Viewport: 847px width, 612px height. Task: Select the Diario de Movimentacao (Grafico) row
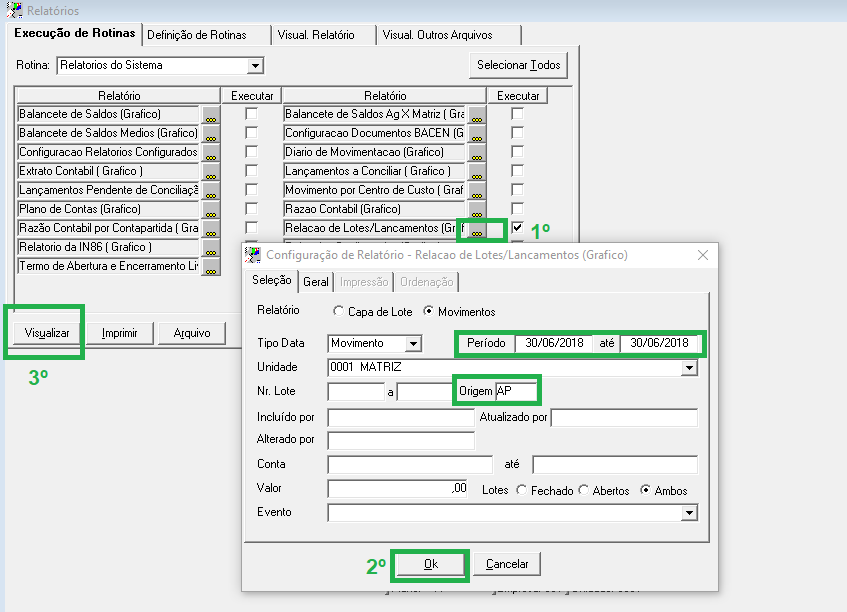coord(374,152)
